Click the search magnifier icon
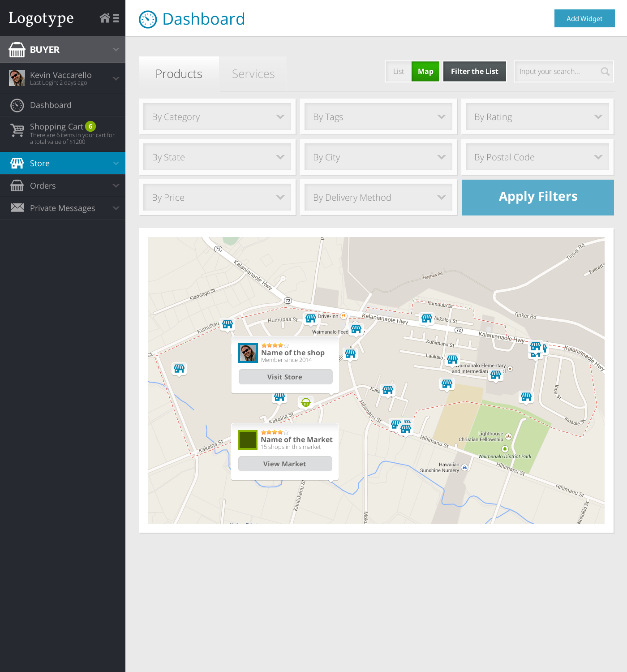 pyautogui.click(x=605, y=72)
